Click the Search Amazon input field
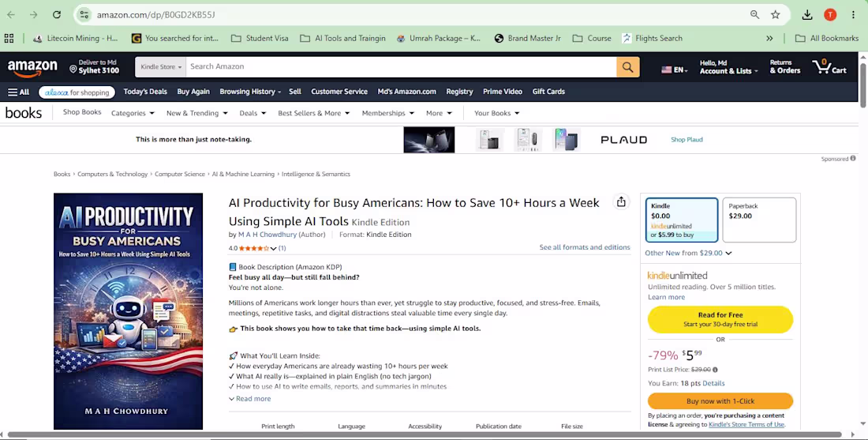The image size is (868, 440). pyautogui.click(x=401, y=67)
